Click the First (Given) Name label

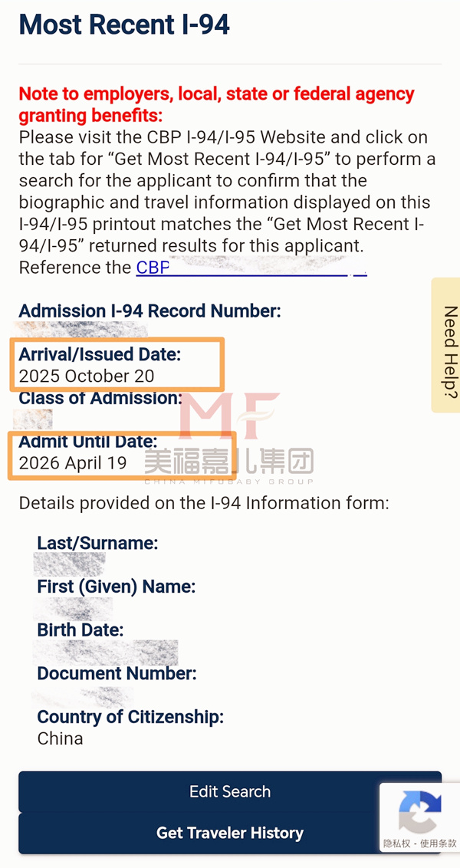(x=116, y=587)
